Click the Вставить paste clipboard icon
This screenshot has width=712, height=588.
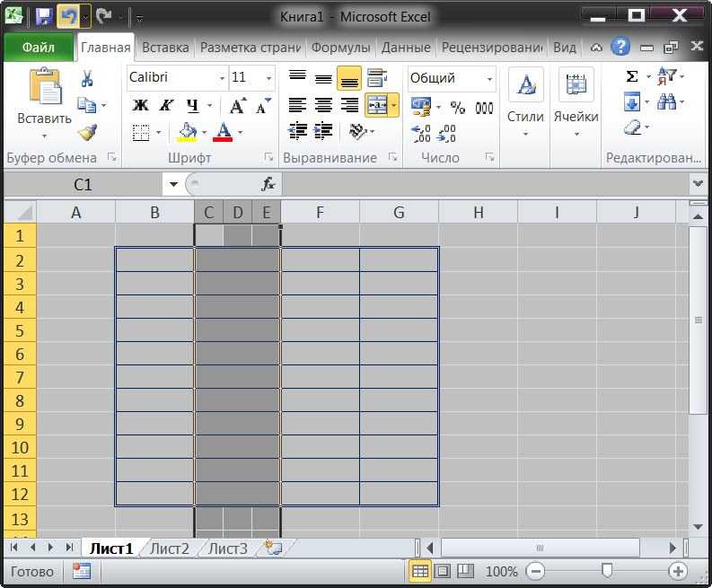coord(45,86)
